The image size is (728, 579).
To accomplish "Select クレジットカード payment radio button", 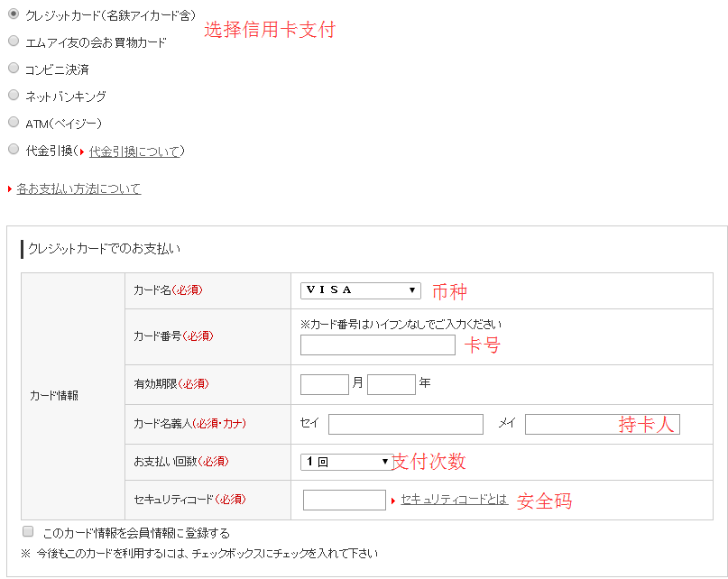I will coord(14,14).
